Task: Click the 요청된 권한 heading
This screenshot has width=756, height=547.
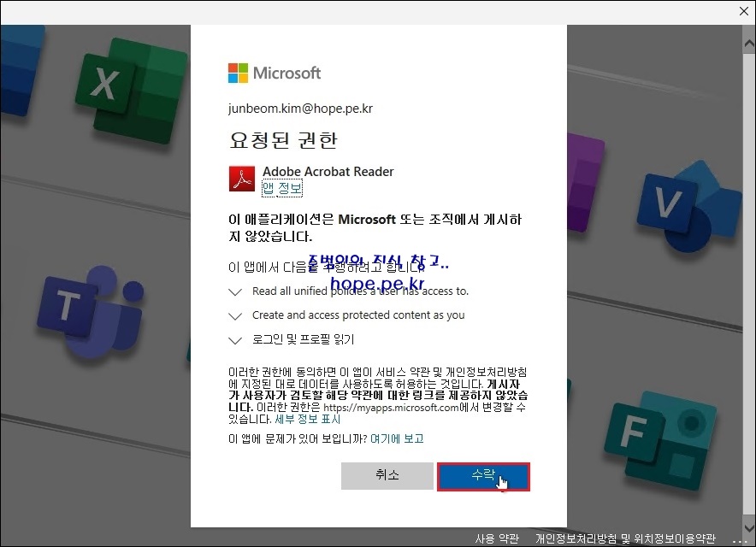Action: [x=283, y=140]
